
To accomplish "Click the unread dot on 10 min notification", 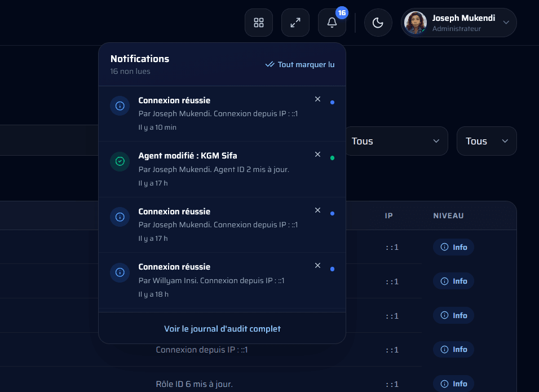I will (x=332, y=103).
